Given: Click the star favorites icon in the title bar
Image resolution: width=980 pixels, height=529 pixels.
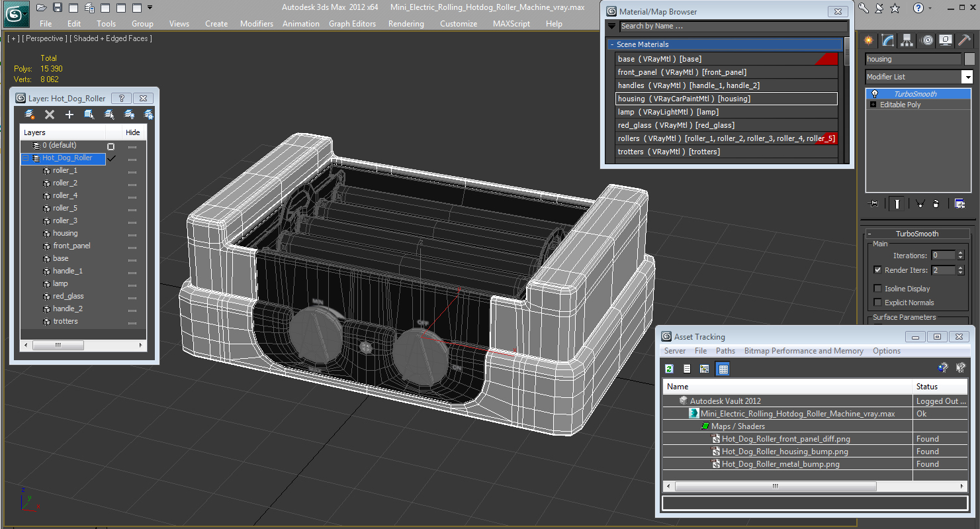Looking at the screenshot, I should pos(895,8).
